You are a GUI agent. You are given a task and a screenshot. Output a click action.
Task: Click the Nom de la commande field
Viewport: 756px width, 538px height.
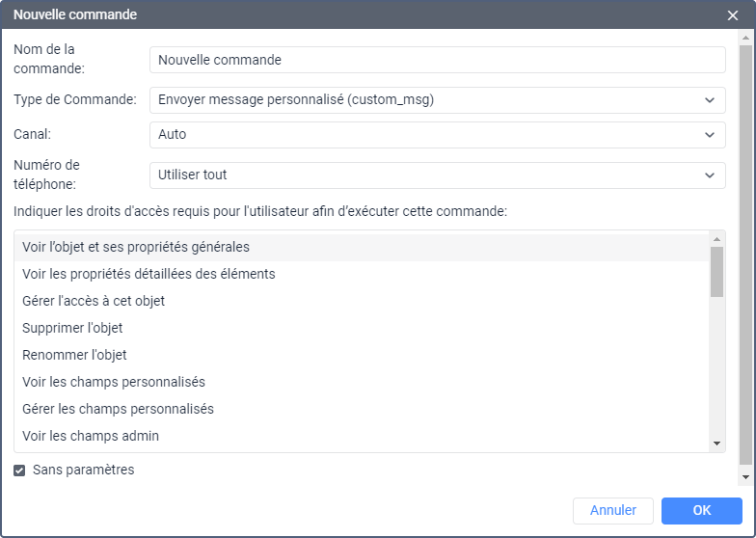437,60
